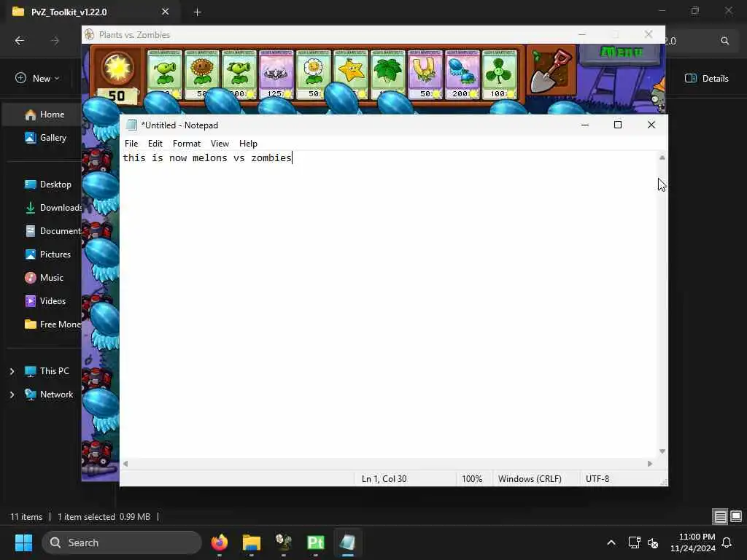Open the Windows Start menu
Screen dimensions: 747x560
tap(23, 542)
